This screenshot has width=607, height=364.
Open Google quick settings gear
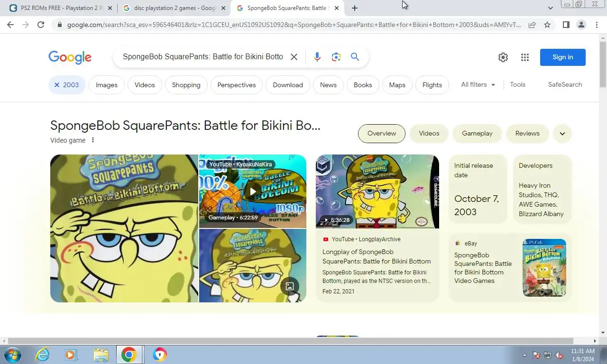pos(503,57)
